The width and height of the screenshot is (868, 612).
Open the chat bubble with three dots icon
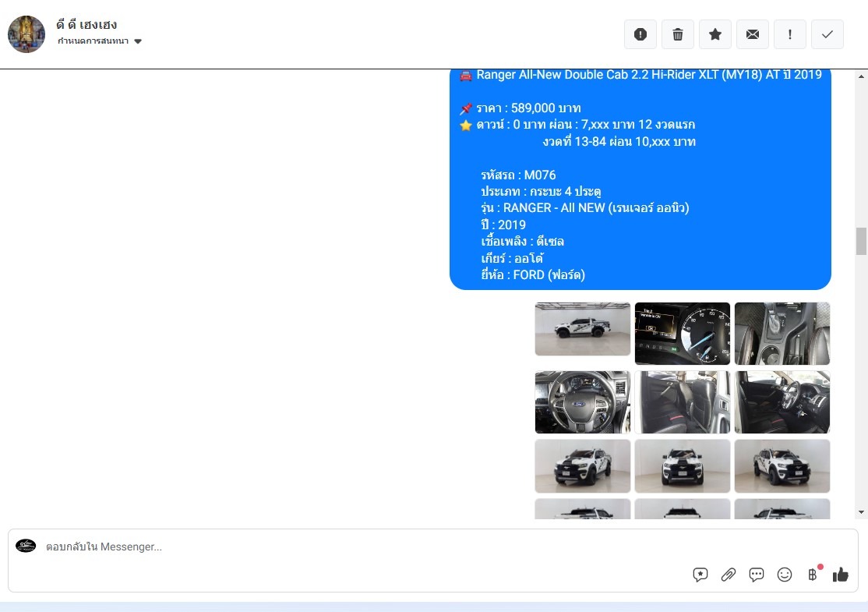point(756,575)
